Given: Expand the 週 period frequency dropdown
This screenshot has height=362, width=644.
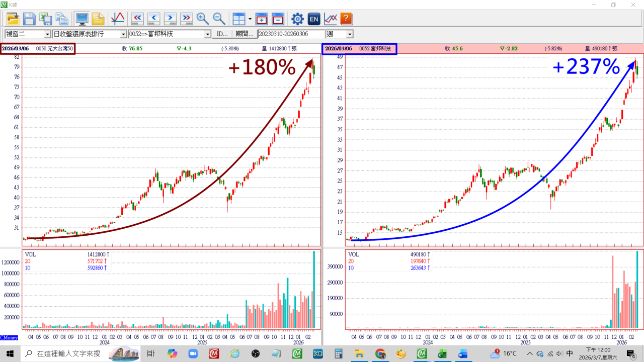Looking at the screenshot, I should [x=350, y=34].
